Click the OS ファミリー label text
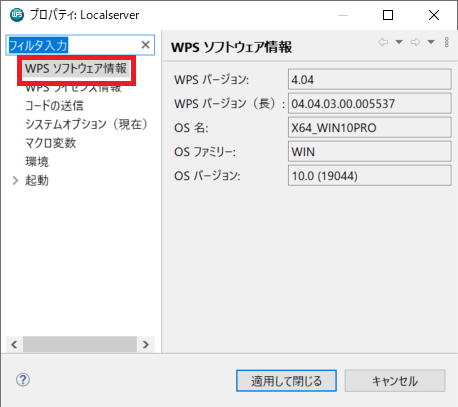This screenshot has width=458, height=407. tap(205, 152)
